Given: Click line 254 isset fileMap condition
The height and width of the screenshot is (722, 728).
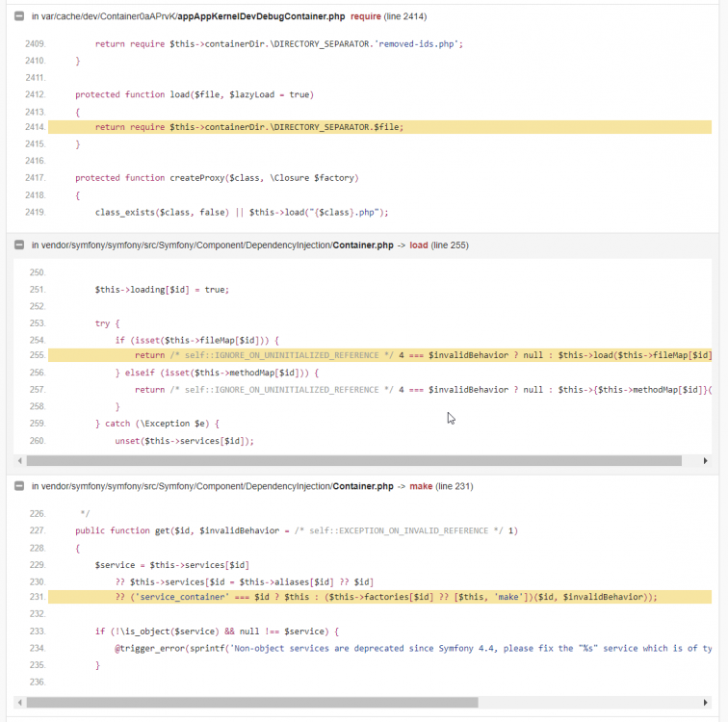Looking at the screenshot, I should click(196, 341).
